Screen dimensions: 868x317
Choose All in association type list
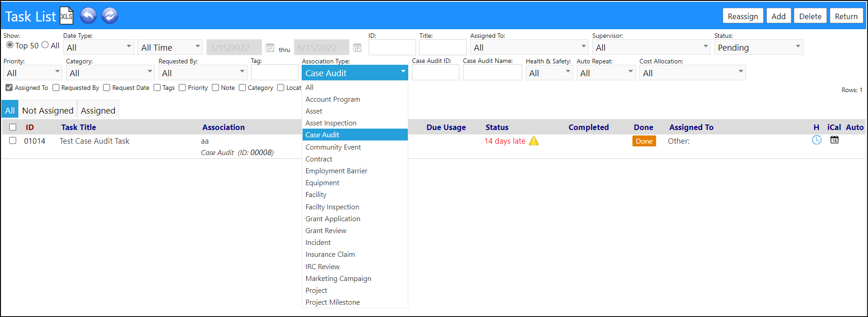click(x=355, y=87)
